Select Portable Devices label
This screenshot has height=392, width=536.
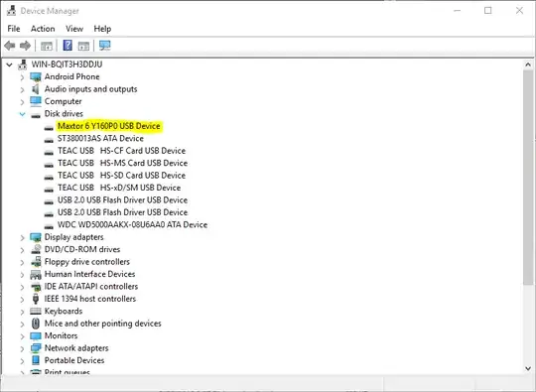74,360
